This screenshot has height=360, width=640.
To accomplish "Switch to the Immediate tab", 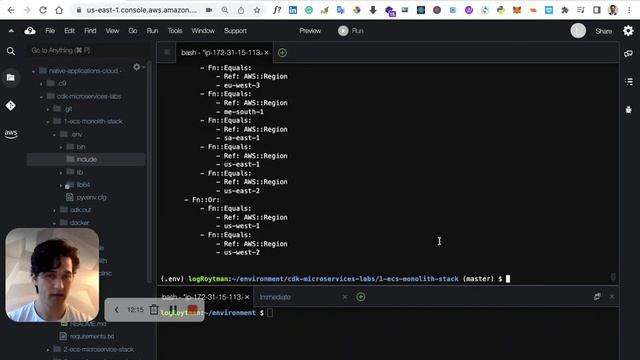I will coord(275,297).
